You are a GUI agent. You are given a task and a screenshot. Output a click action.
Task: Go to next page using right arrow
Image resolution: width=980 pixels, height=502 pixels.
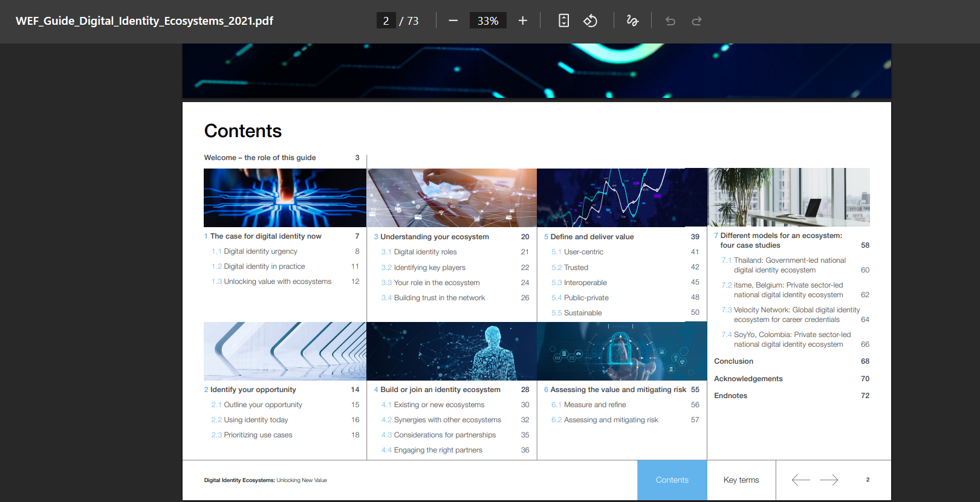click(829, 480)
